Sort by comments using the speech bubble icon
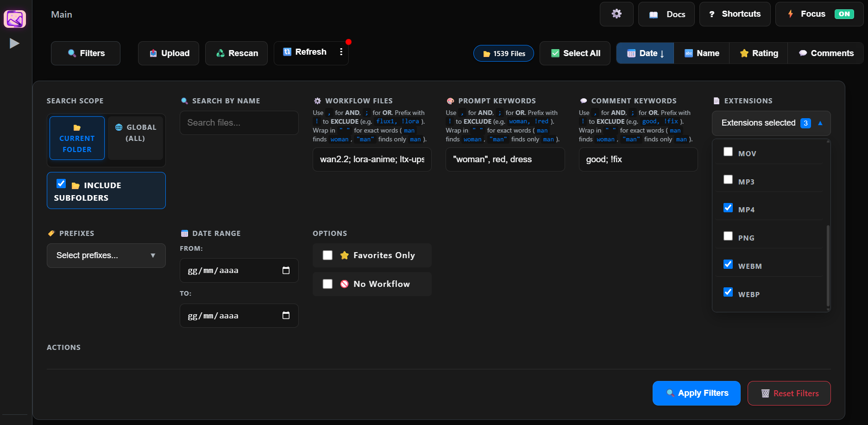Image resolution: width=868 pixels, height=425 pixels. pyautogui.click(x=803, y=53)
